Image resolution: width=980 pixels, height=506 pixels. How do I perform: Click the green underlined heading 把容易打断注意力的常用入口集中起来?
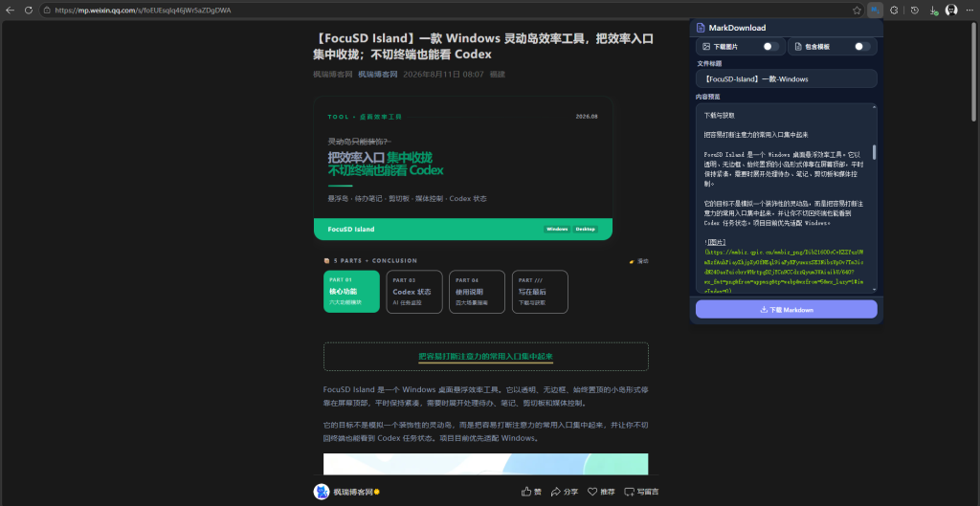(x=485, y=356)
